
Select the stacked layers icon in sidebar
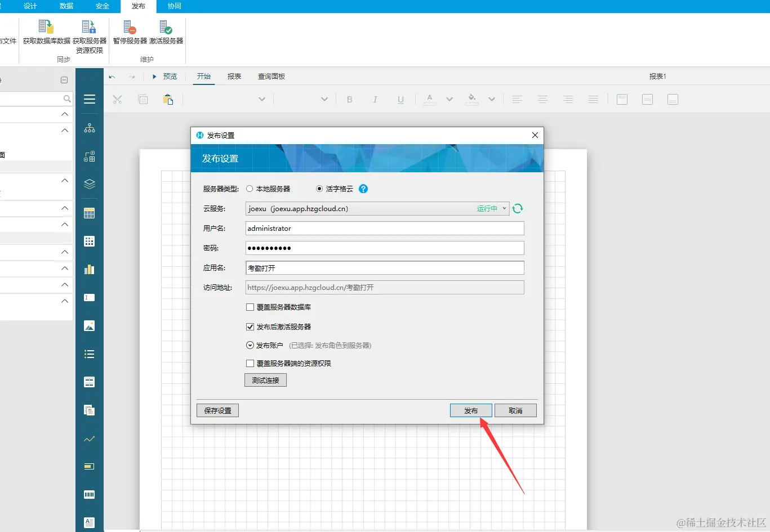(90, 184)
